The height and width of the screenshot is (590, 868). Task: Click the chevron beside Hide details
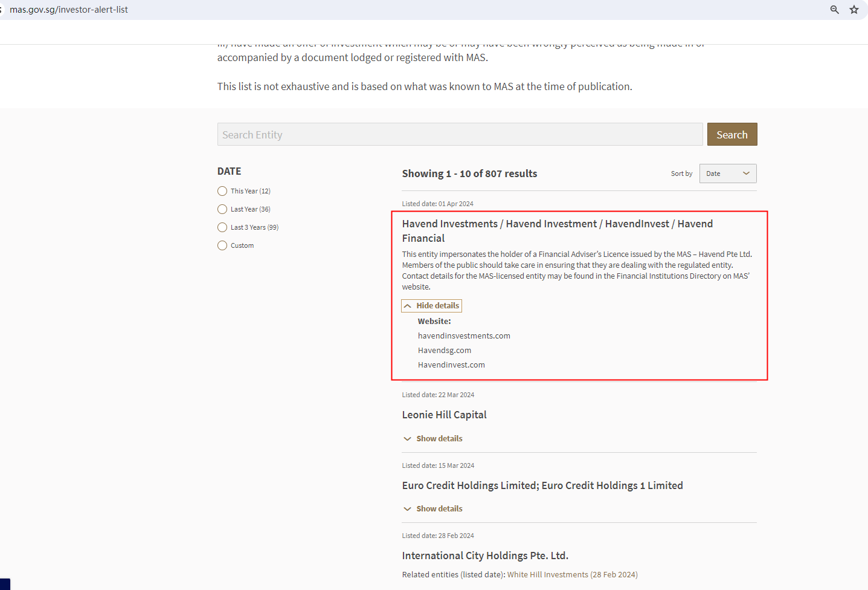[408, 306]
